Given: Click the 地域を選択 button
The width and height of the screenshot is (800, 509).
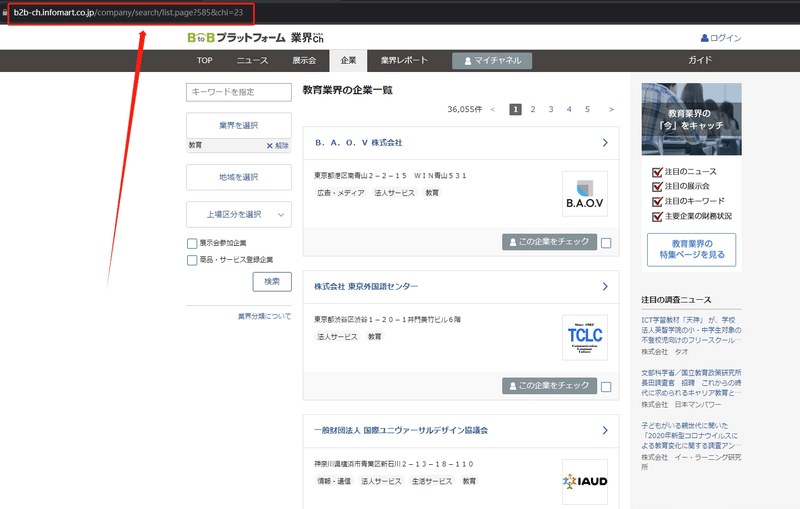Looking at the screenshot, I should (x=239, y=177).
